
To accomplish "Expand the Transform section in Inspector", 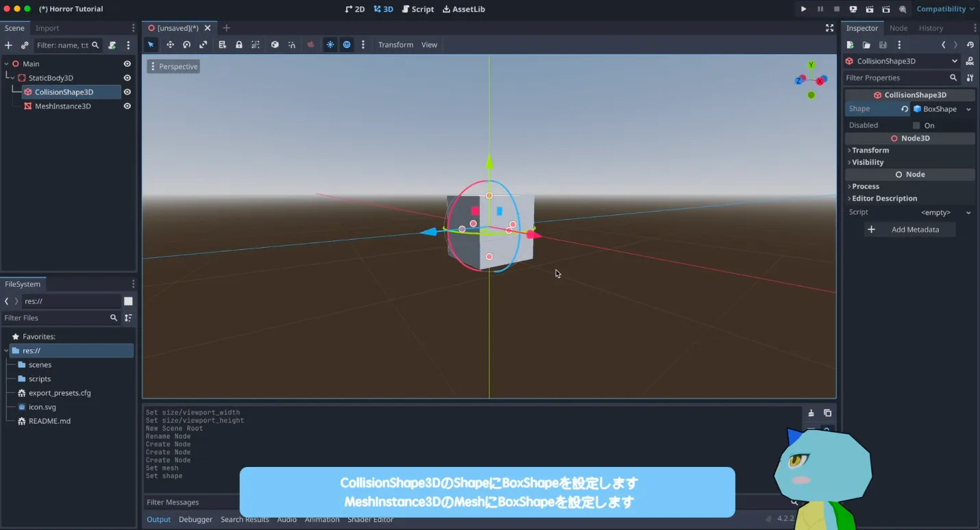I will [870, 150].
